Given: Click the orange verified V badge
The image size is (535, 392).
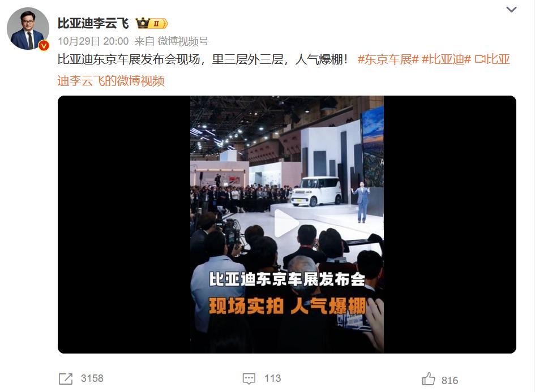Looking at the screenshot, I should [x=44, y=45].
